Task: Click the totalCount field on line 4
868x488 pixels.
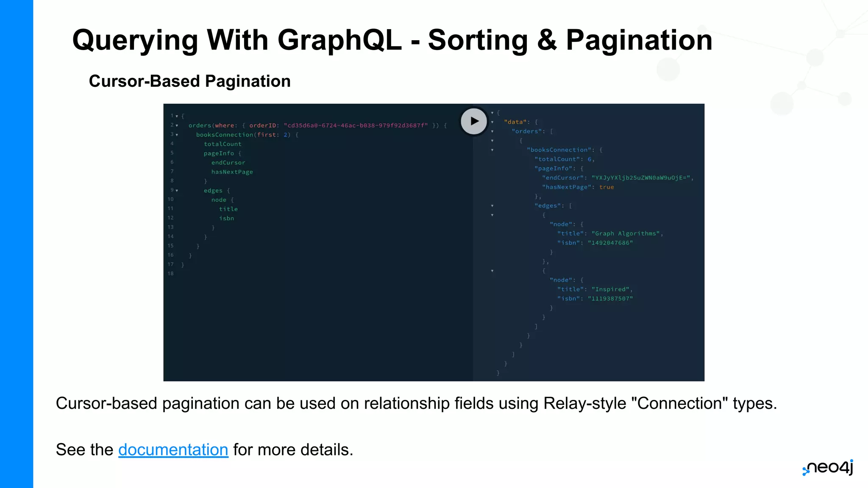Action: (223, 144)
